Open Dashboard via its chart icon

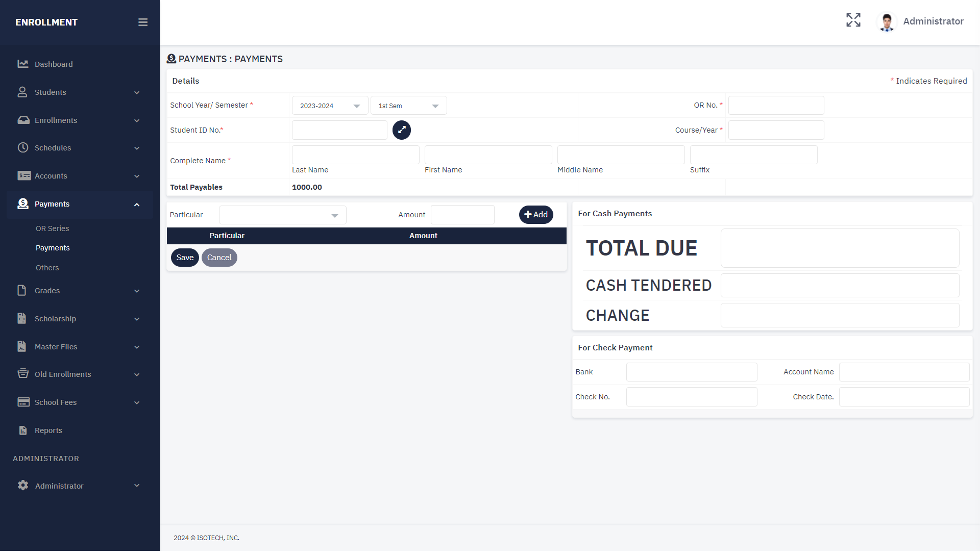[23, 64]
